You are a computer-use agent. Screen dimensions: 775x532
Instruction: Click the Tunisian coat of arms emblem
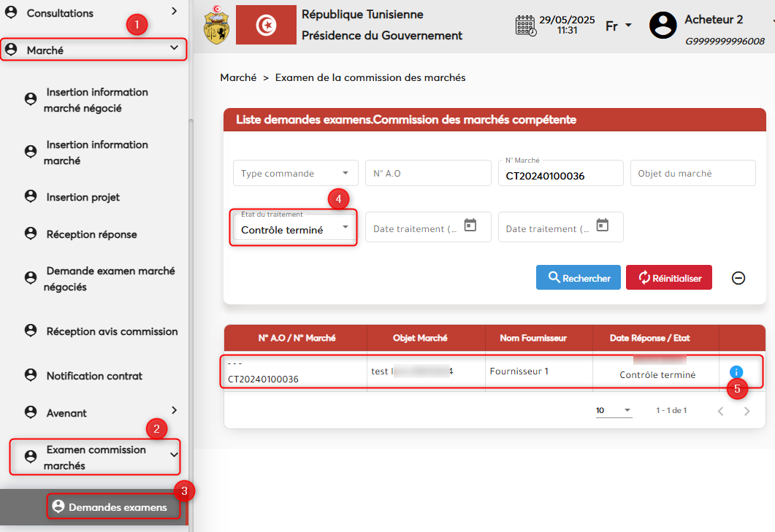(215, 26)
